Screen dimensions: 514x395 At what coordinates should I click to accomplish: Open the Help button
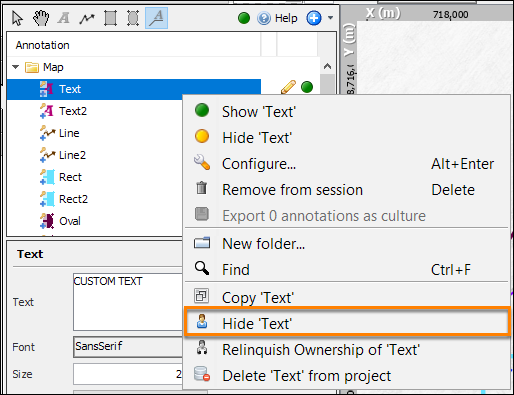[277, 18]
